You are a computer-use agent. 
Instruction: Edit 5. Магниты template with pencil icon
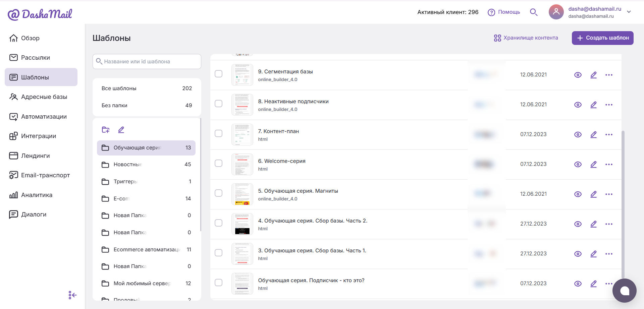tap(593, 194)
